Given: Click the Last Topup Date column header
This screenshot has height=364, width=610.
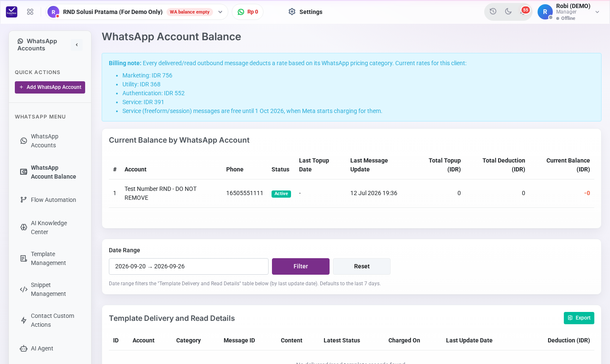Looking at the screenshot, I should 314,165.
